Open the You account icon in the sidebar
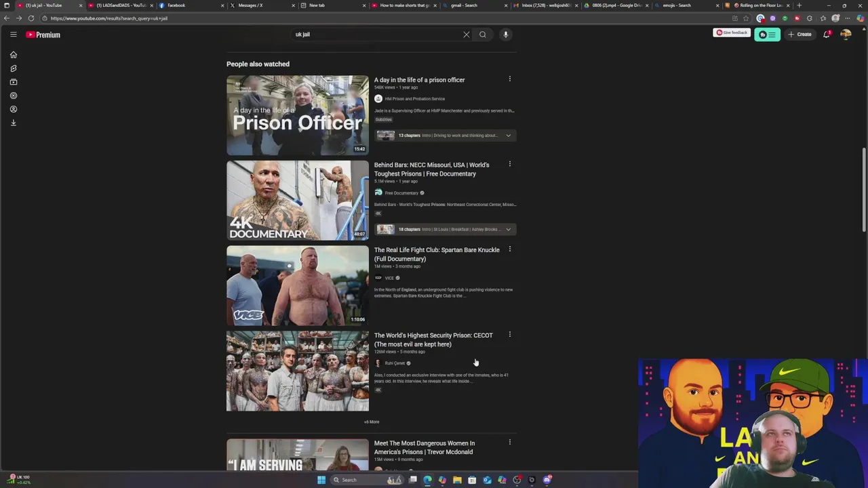868x488 pixels. pos(13,109)
